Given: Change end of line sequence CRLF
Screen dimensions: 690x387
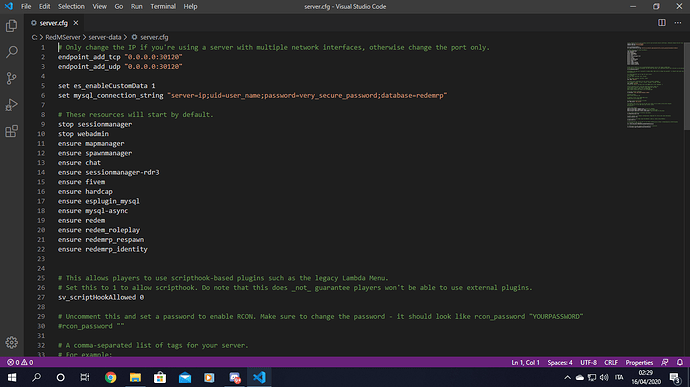Looking at the screenshot, I should click(x=611, y=362).
